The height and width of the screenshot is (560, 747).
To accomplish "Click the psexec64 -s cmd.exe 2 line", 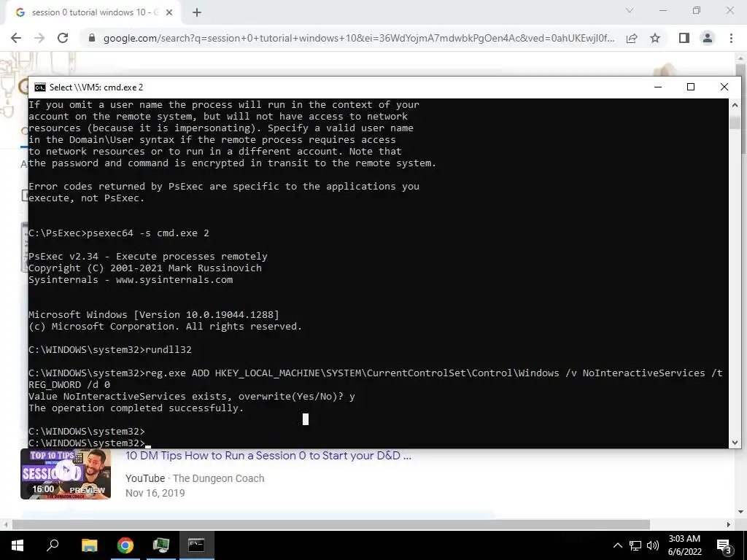I will tap(119, 233).
